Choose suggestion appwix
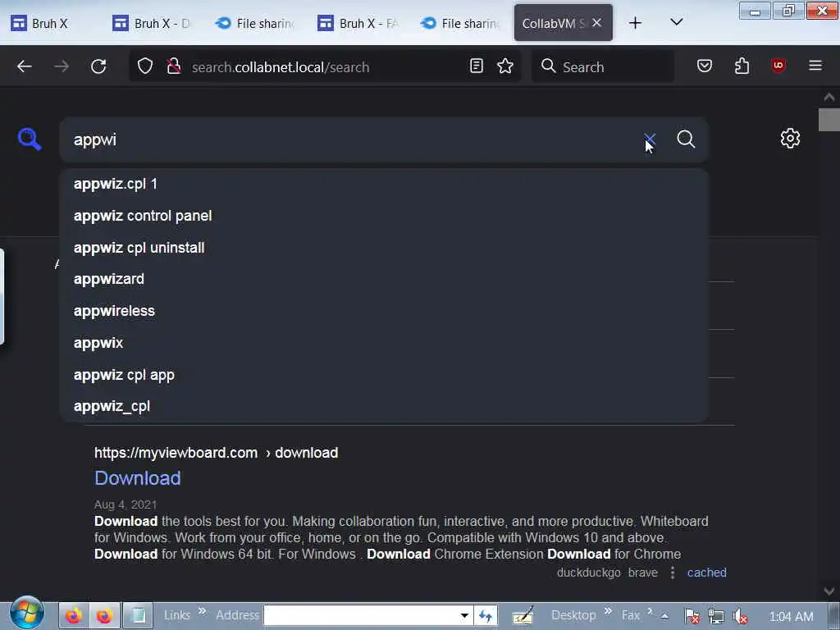This screenshot has width=840, height=630. tap(384, 343)
